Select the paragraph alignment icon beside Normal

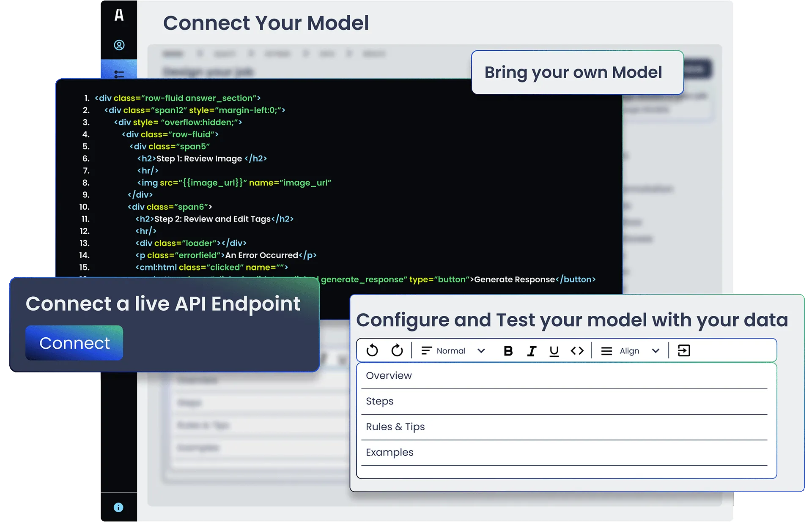coord(425,350)
